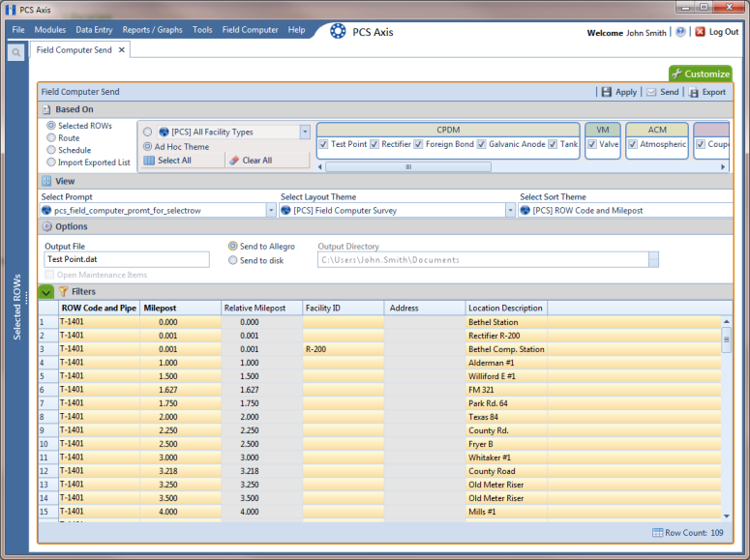This screenshot has height=560, width=750.
Task: Select the Alderman #1 location cell
Action: [506, 363]
